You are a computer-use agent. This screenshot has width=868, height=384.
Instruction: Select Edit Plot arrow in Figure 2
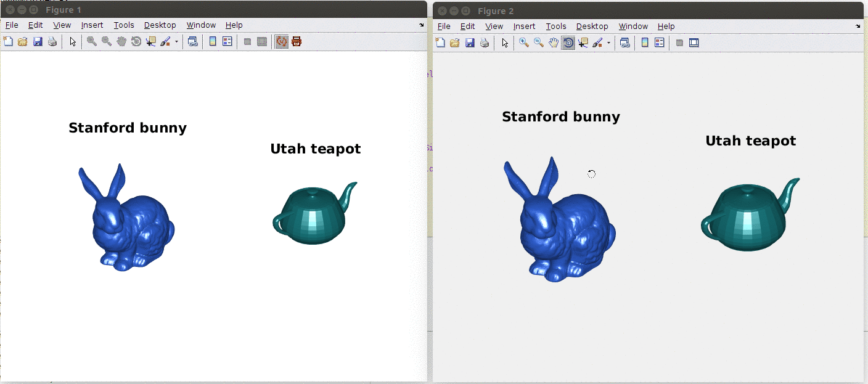click(505, 43)
